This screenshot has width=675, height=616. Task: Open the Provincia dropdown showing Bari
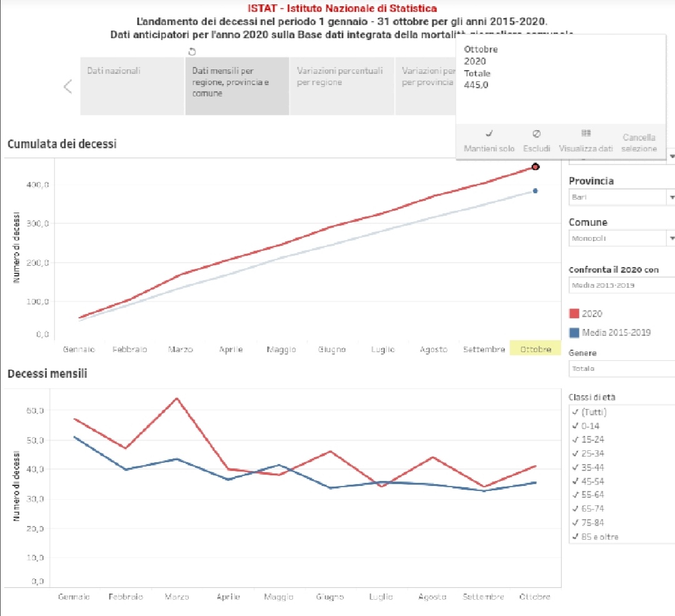point(621,197)
